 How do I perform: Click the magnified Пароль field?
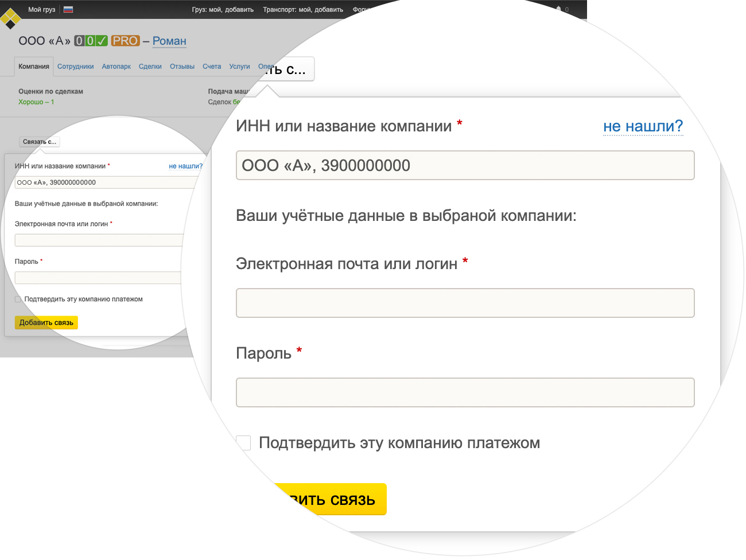[x=465, y=392]
